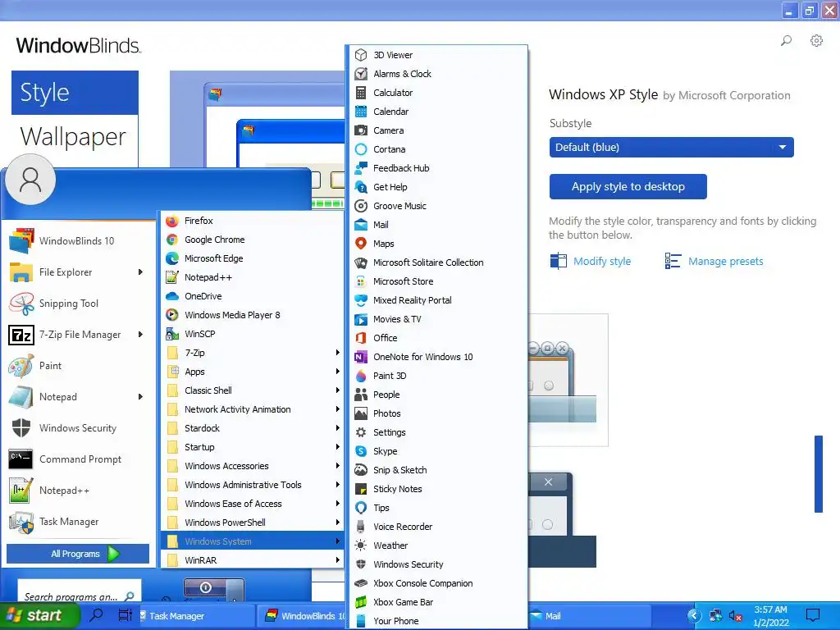840x630 pixels.
Task: Open Mixed Reality Portal
Action: pyautogui.click(x=438, y=300)
